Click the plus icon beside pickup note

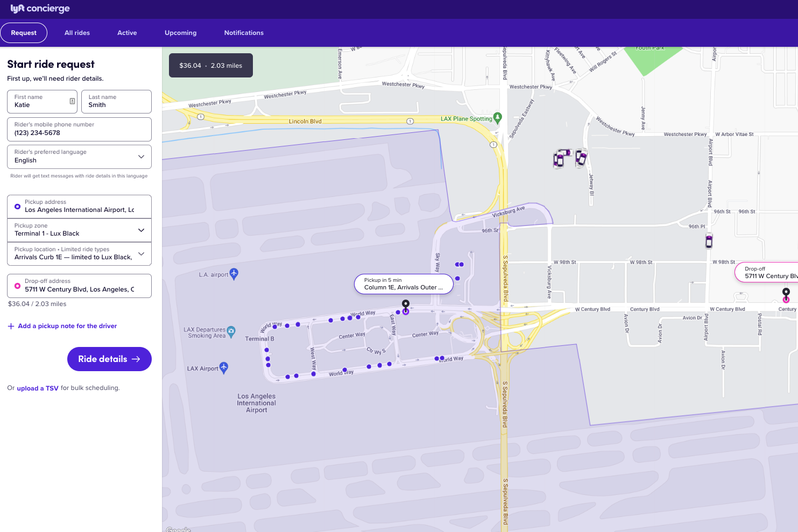11,326
